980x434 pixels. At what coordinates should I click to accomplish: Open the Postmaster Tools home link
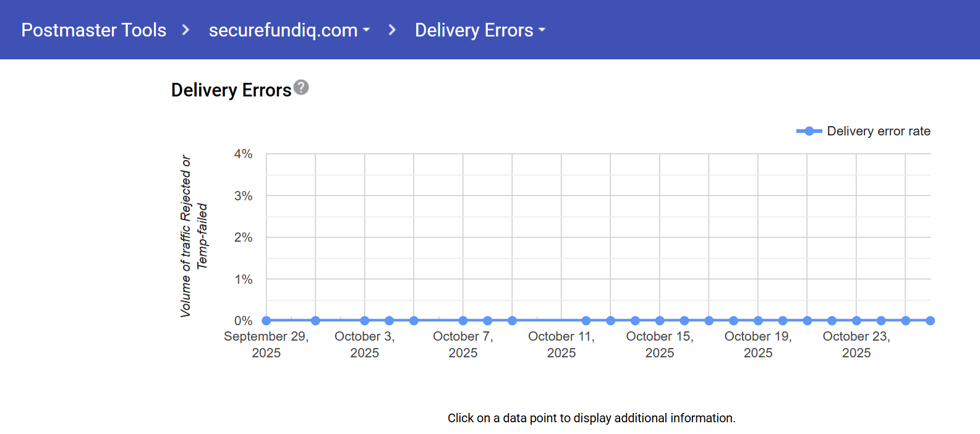pyautogui.click(x=93, y=30)
